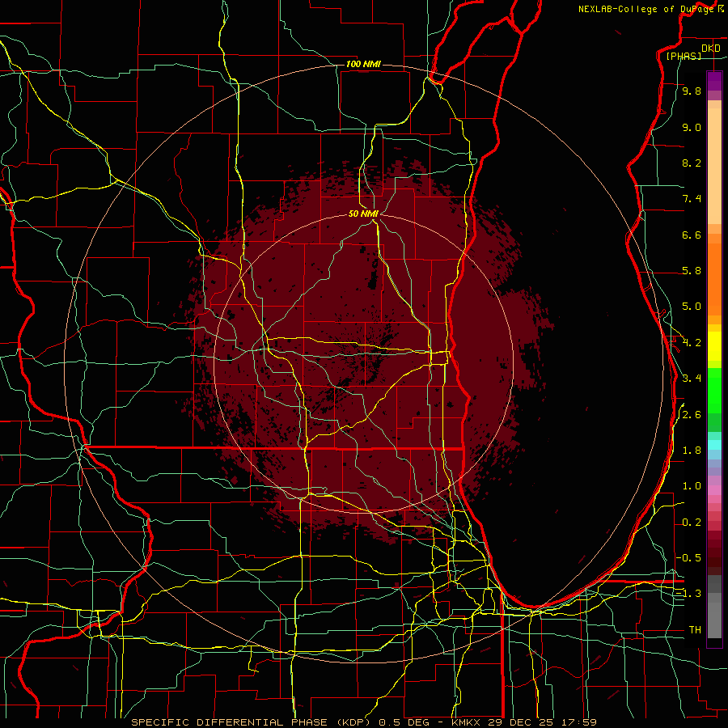
Task: Click the 7.4 legend value
Action: tap(692, 199)
